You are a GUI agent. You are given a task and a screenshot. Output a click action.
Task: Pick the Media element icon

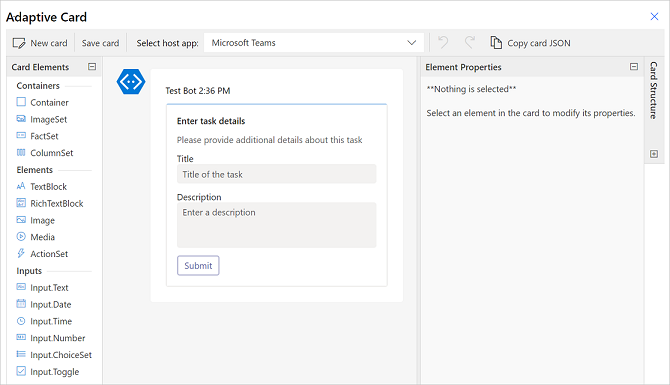click(21, 236)
